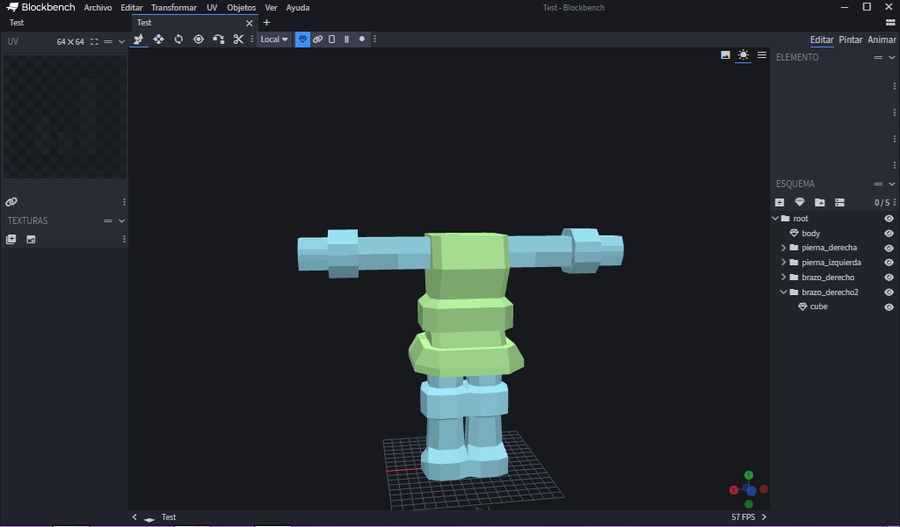The height and width of the screenshot is (527, 900).
Task: Select the body mesh in outliner
Action: (810, 233)
